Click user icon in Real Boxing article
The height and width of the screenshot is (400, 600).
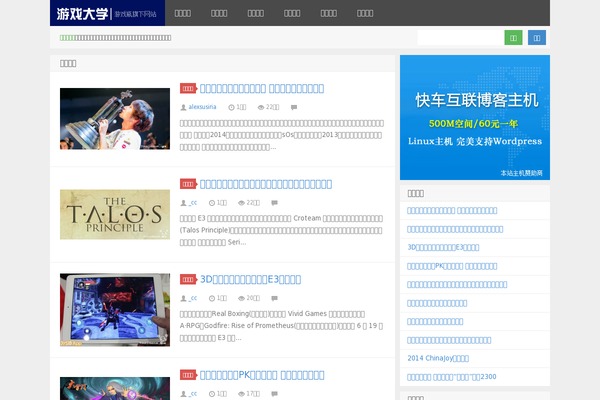click(x=183, y=298)
